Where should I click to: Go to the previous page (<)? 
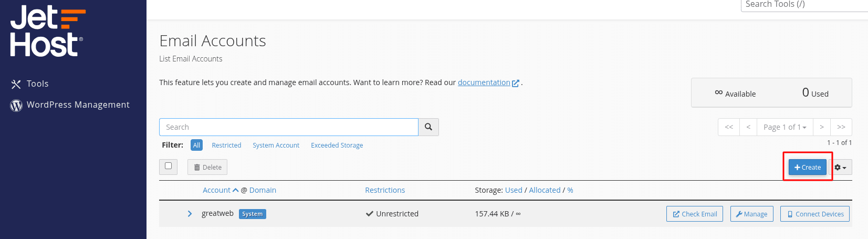click(748, 127)
